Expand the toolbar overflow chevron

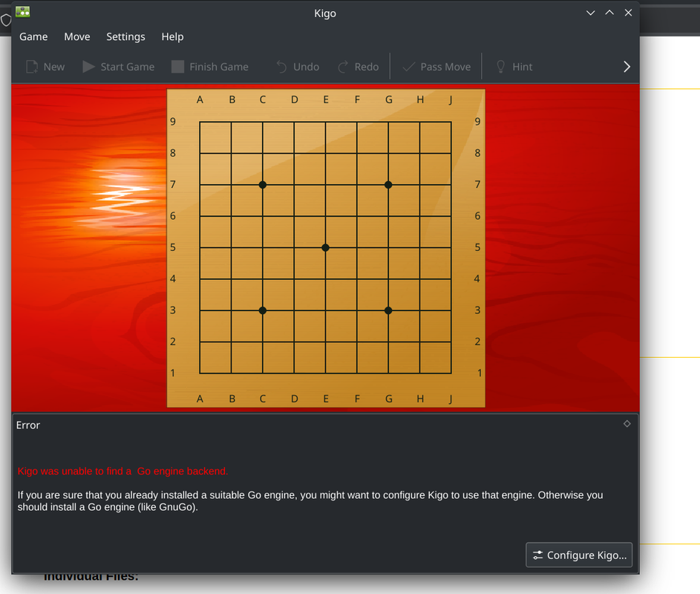click(627, 67)
